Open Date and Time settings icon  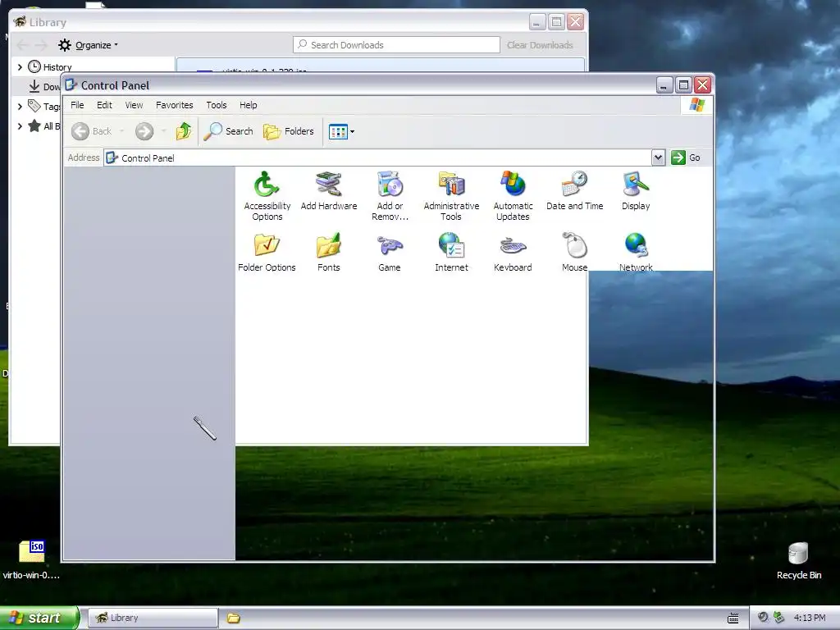tap(574, 191)
